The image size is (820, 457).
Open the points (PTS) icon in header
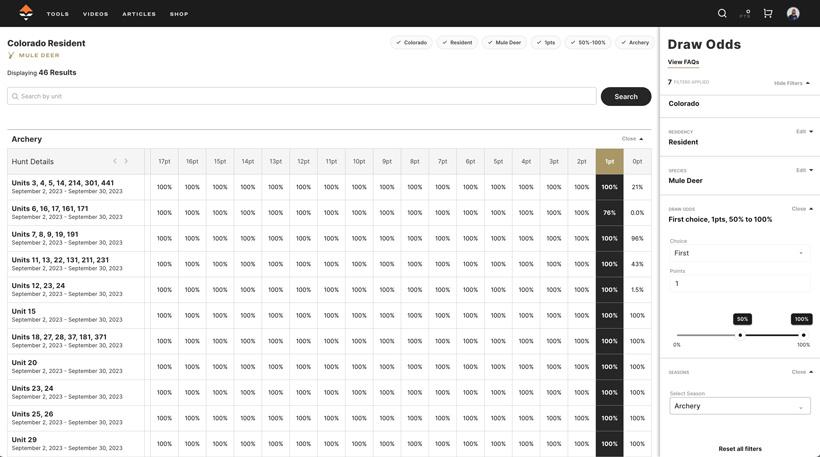pos(745,13)
